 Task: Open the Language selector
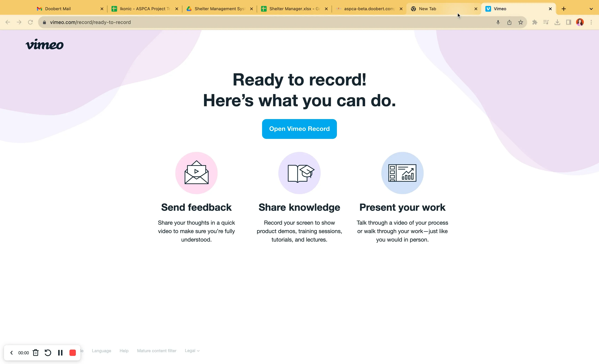click(x=101, y=350)
